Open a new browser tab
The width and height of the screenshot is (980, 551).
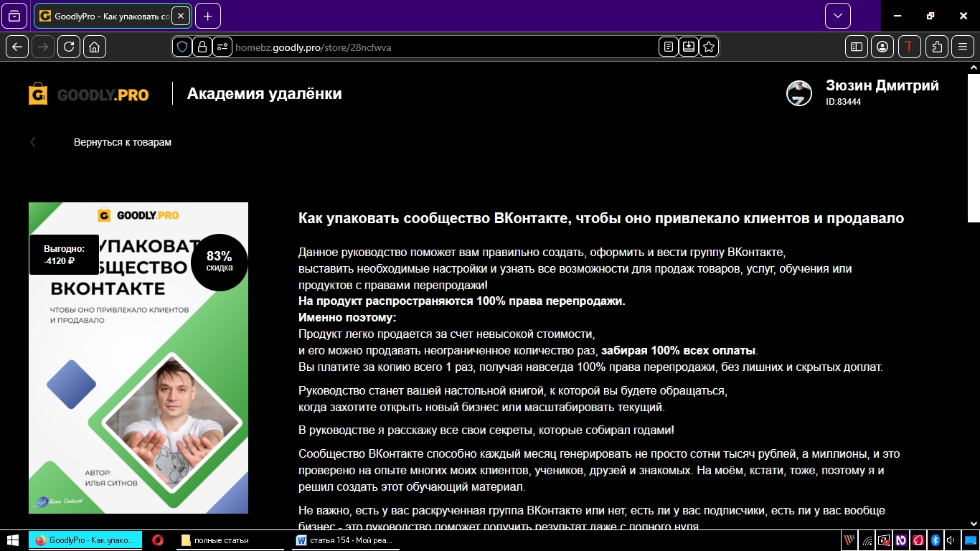(x=207, y=16)
